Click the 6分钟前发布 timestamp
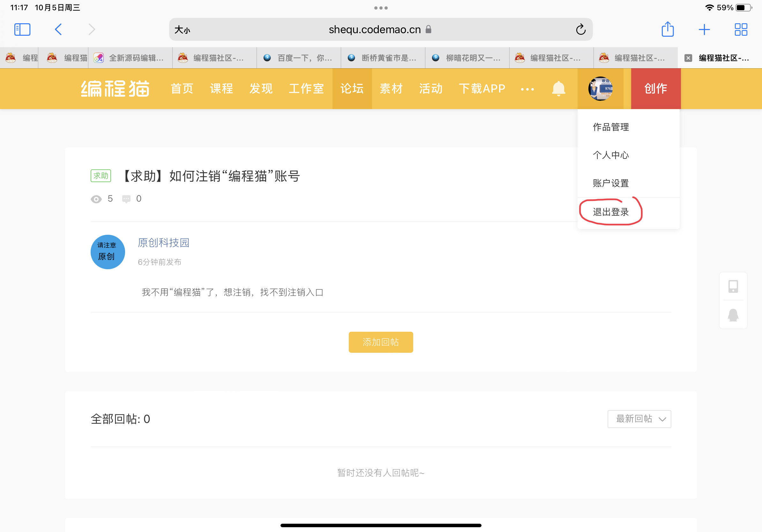The height and width of the screenshot is (532, 762). pos(160,262)
